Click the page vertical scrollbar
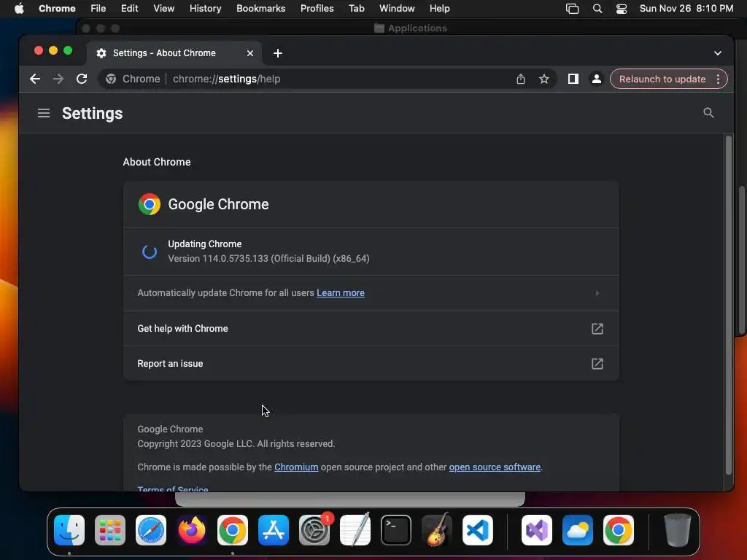747x560 pixels. (x=728, y=305)
